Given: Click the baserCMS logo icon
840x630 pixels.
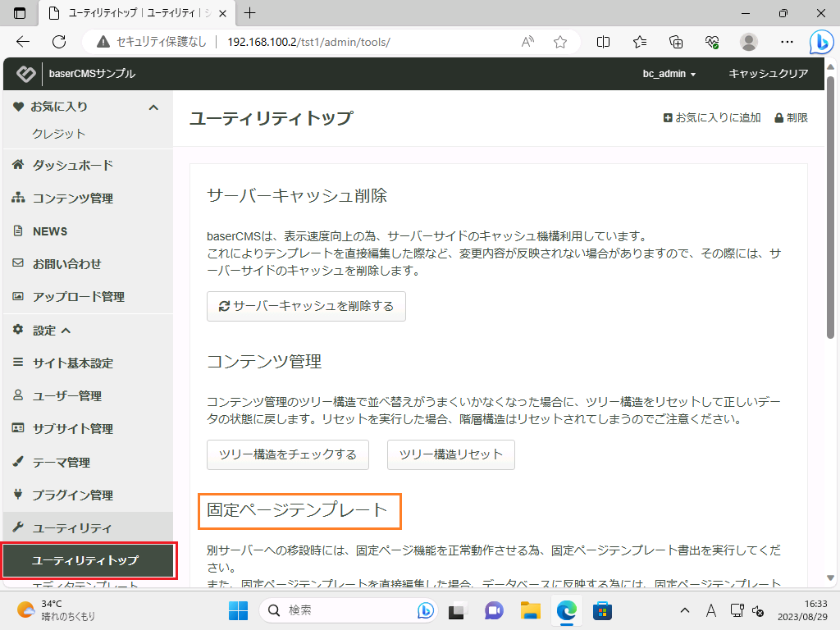Looking at the screenshot, I should coord(26,74).
